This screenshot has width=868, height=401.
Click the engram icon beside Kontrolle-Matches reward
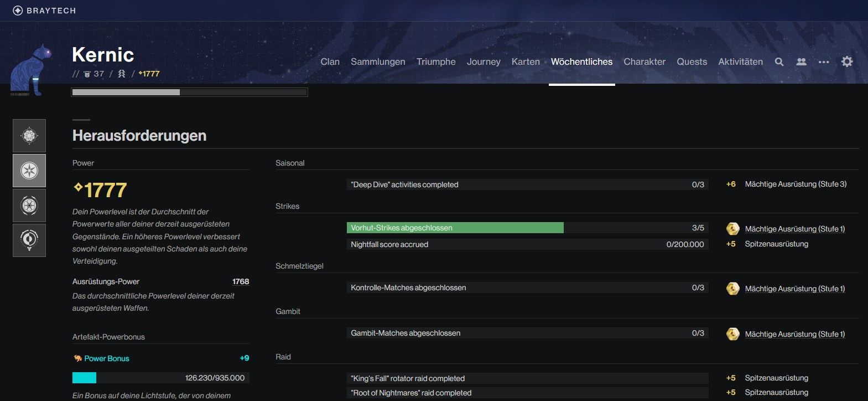pos(732,289)
